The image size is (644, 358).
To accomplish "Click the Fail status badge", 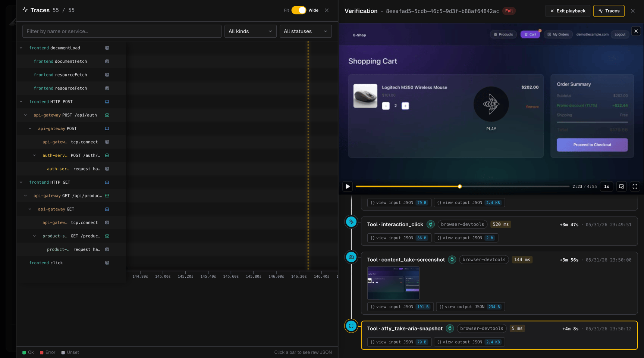I will (509, 11).
